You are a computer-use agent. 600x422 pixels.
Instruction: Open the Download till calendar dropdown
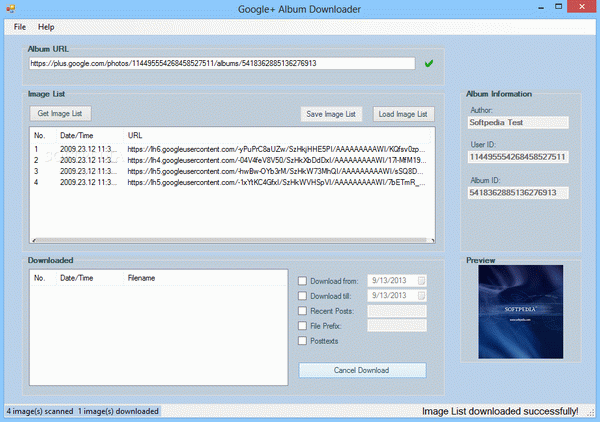point(421,295)
